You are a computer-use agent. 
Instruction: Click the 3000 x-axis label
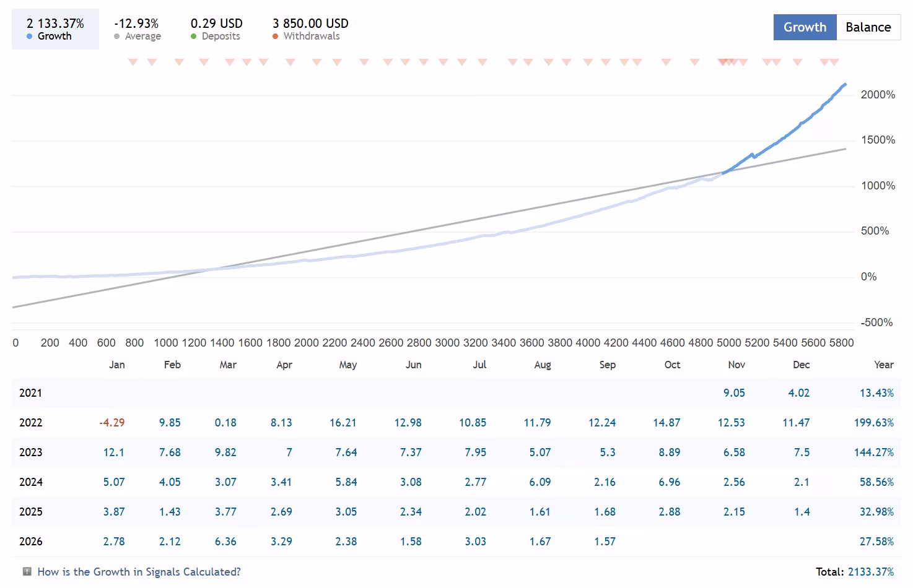(447, 343)
